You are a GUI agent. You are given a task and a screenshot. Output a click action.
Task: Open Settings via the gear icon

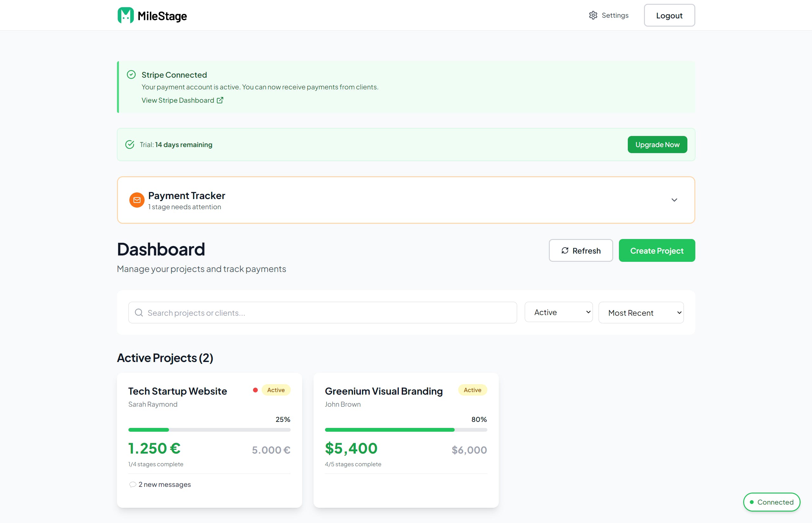[593, 15]
